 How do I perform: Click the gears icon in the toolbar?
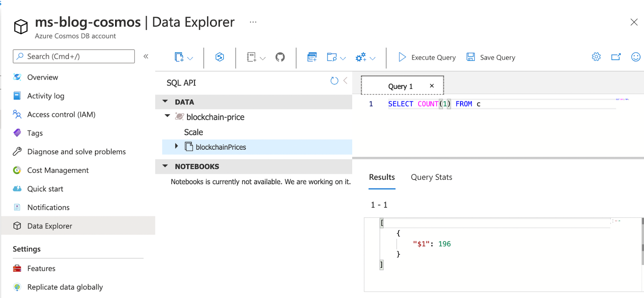click(x=361, y=57)
